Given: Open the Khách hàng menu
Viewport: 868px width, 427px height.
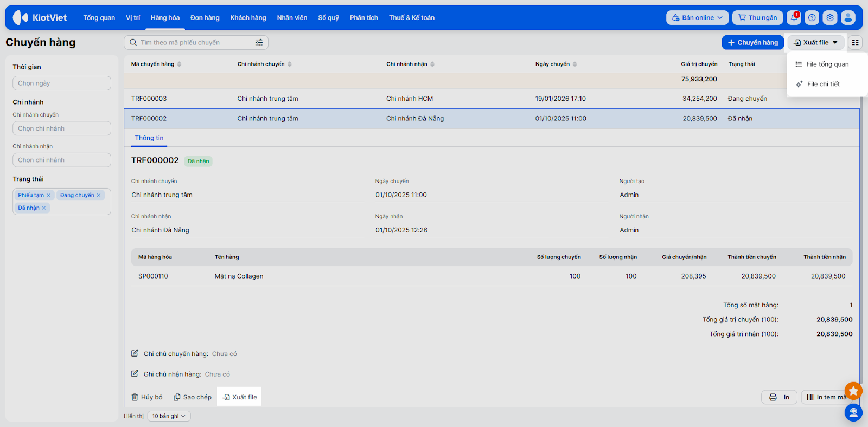Looking at the screenshot, I should [248, 18].
